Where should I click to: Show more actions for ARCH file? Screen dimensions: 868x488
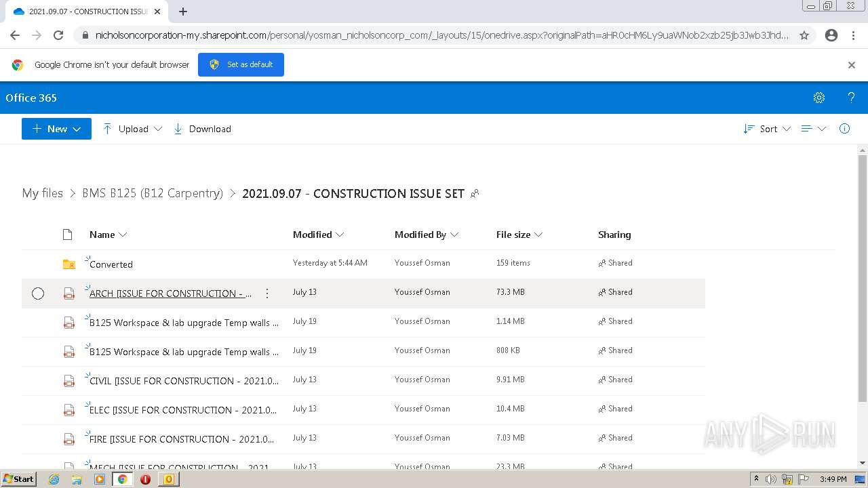pyautogui.click(x=267, y=293)
